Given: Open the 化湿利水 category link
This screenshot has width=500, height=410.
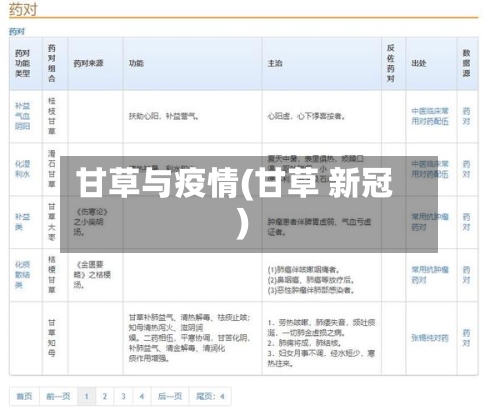Looking at the screenshot, I should (x=22, y=169).
